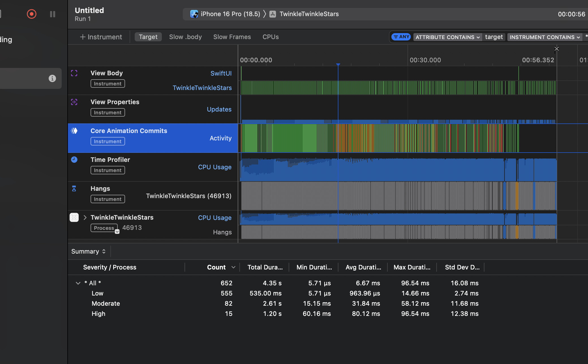Click the red record button

pyautogui.click(x=31, y=14)
